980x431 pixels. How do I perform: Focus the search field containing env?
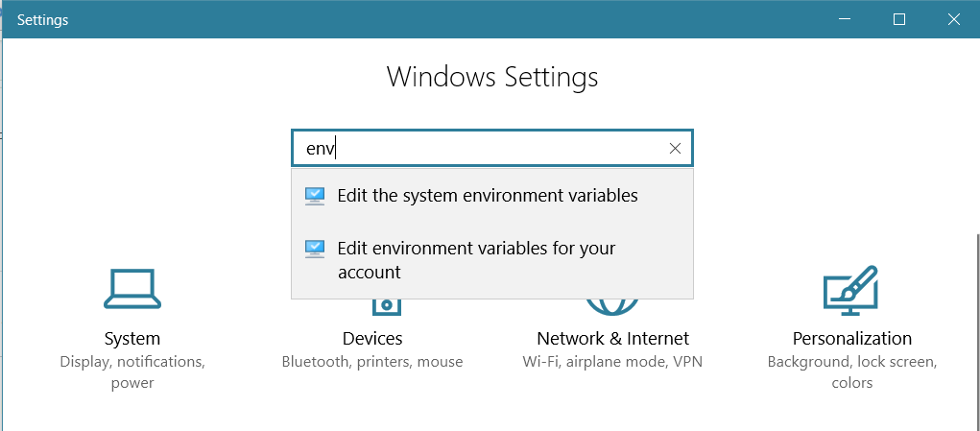[x=480, y=149]
